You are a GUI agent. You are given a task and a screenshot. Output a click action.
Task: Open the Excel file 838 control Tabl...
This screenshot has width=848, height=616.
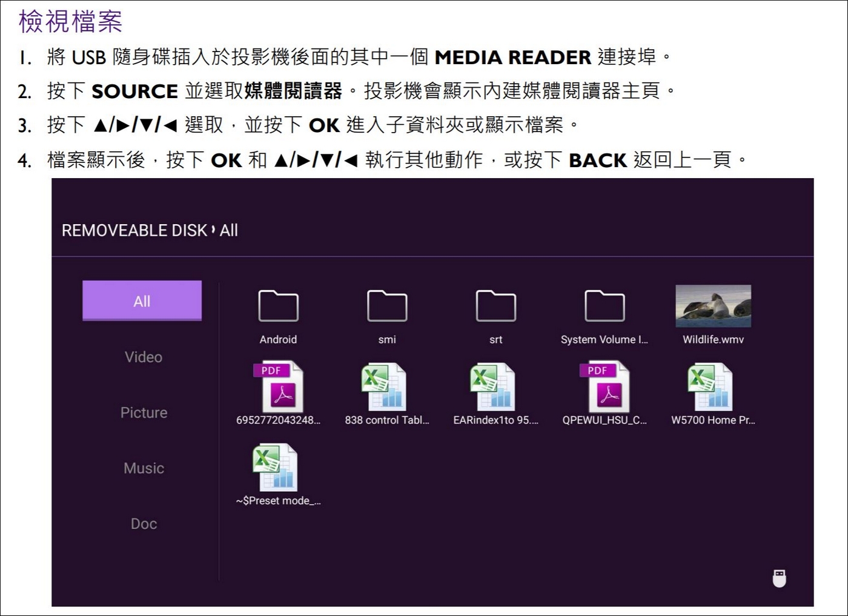386,388
